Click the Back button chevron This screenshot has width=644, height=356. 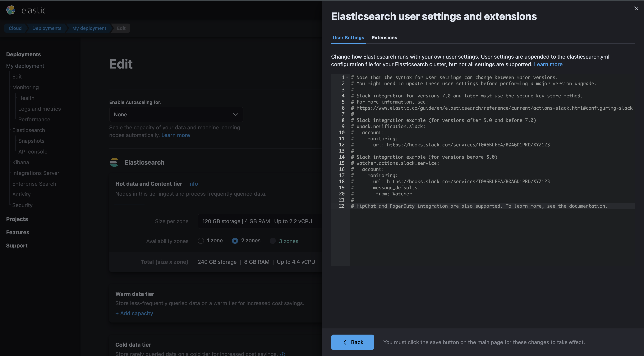click(345, 342)
